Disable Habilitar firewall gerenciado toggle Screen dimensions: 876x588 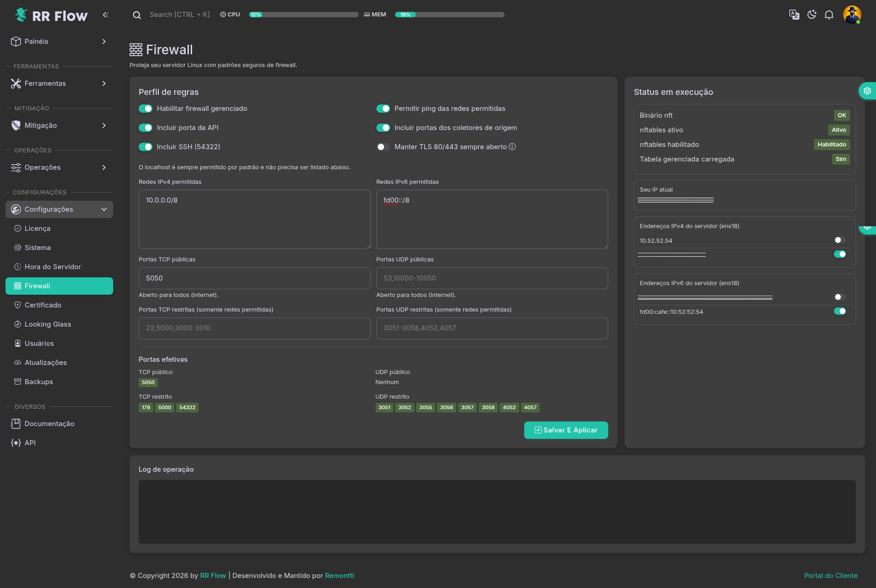click(x=146, y=109)
